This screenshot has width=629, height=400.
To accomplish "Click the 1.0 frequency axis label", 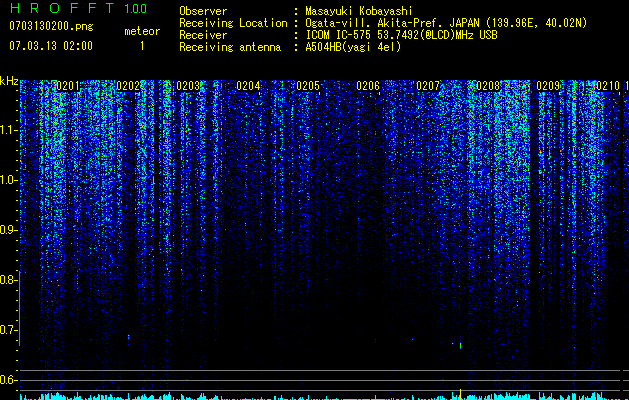I will [x=8, y=180].
